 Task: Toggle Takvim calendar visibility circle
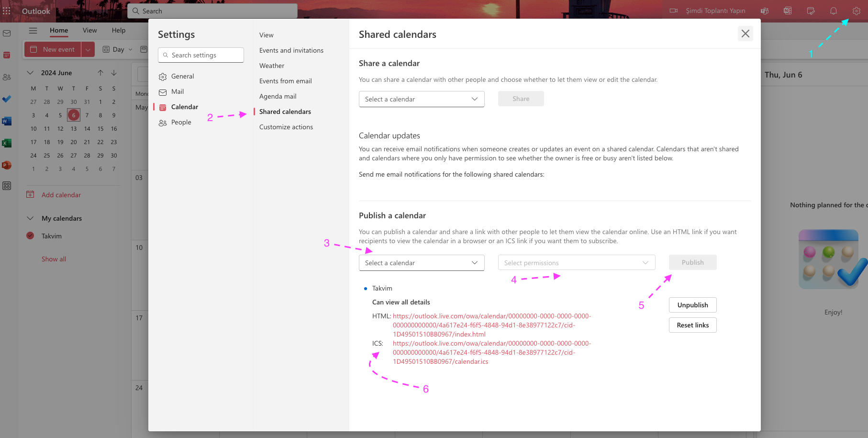pos(30,236)
